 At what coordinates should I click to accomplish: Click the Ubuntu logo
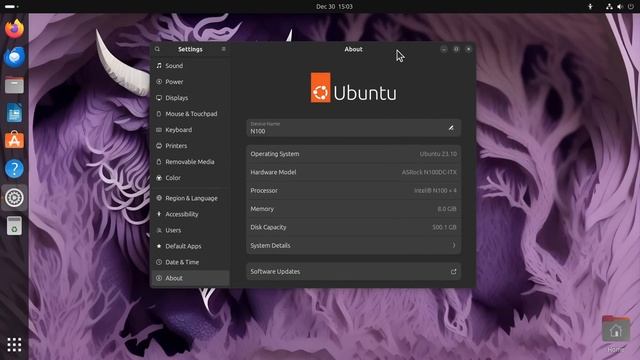point(353,88)
